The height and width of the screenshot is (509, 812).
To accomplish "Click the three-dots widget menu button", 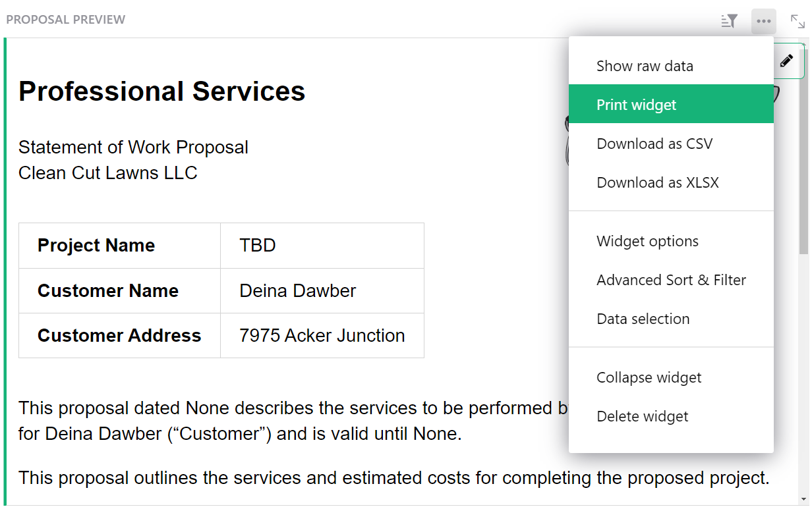I will 764,21.
